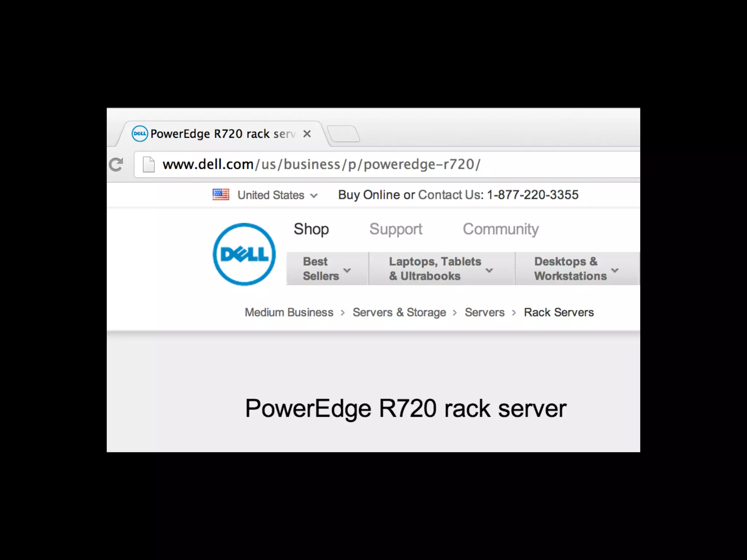Viewport: 747px width, 560px height.
Task: Open a new browser tab
Action: [x=344, y=133]
